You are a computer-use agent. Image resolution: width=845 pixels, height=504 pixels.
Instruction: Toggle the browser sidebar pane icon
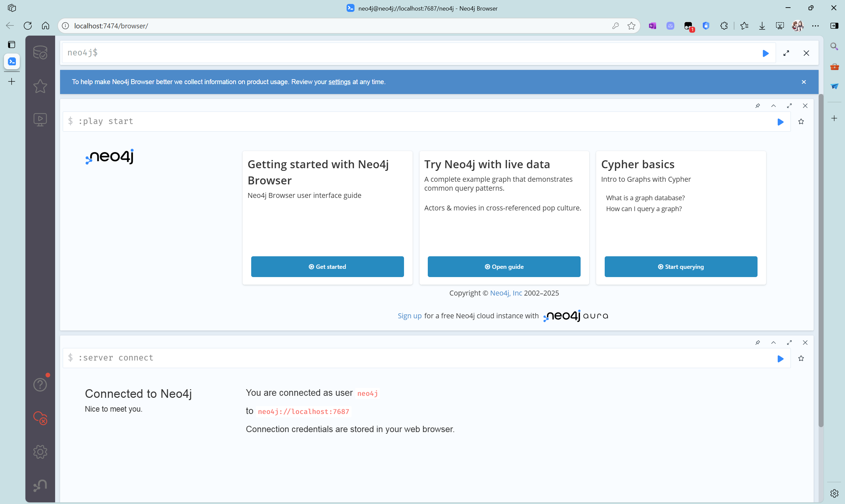[834, 26]
